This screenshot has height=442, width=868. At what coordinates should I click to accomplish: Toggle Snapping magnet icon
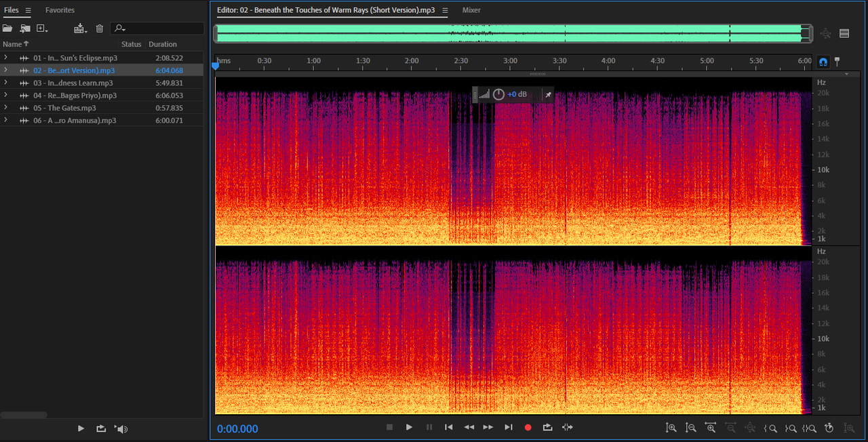coord(823,62)
